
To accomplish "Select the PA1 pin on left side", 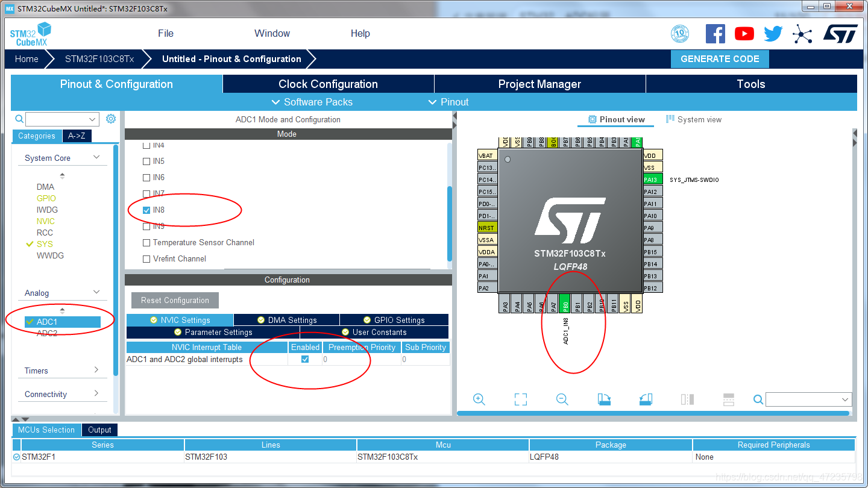I will click(488, 276).
